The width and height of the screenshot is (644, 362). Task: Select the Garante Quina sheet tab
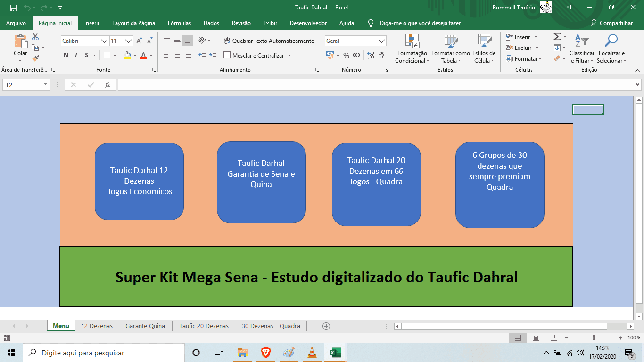point(145,326)
